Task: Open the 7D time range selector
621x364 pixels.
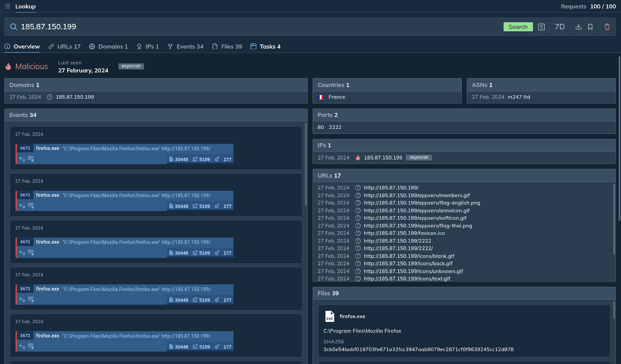Action: pyautogui.click(x=559, y=27)
